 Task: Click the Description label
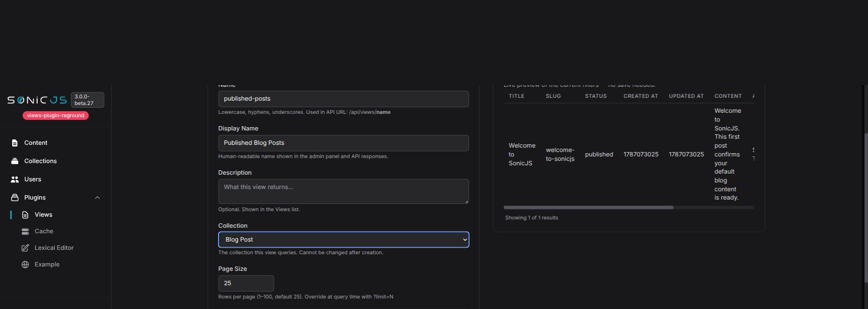(235, 172)
